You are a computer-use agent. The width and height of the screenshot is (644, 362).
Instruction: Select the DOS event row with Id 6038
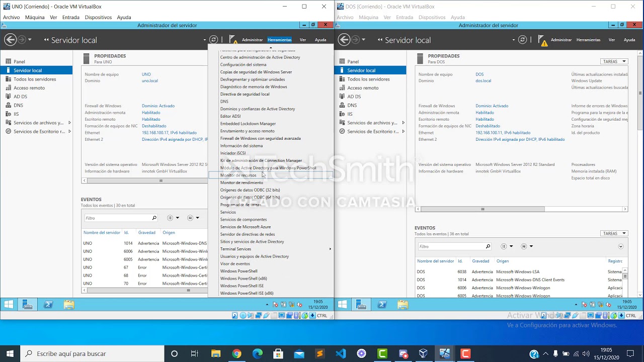click(x=519, y=271)
